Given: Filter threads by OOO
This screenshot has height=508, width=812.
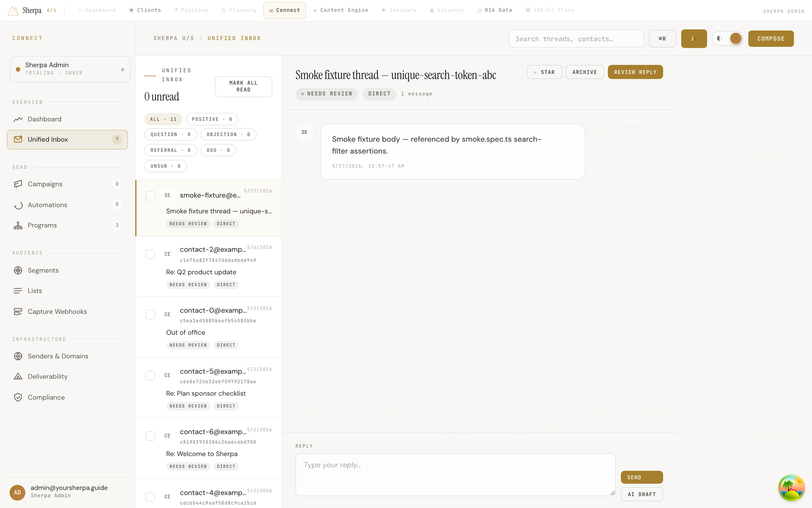Looking at the screenshot, I should point(218,150).
